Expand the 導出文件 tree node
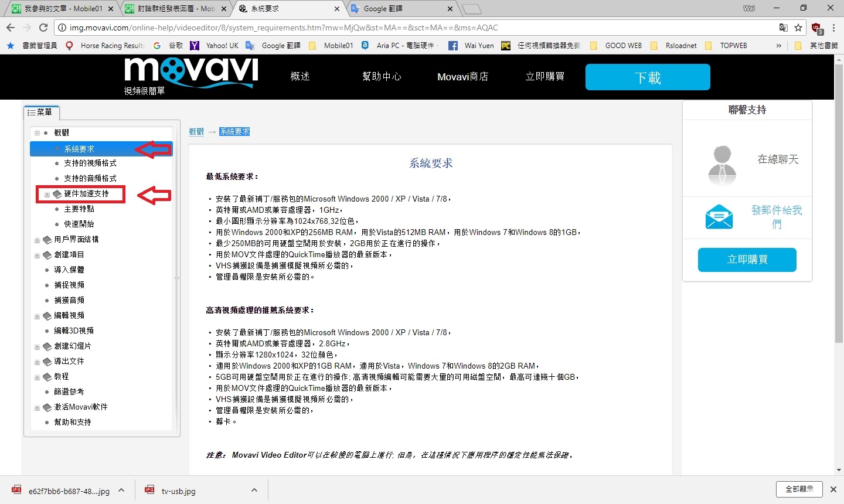Screen dimensions: 844x504 tap(37, 362)
